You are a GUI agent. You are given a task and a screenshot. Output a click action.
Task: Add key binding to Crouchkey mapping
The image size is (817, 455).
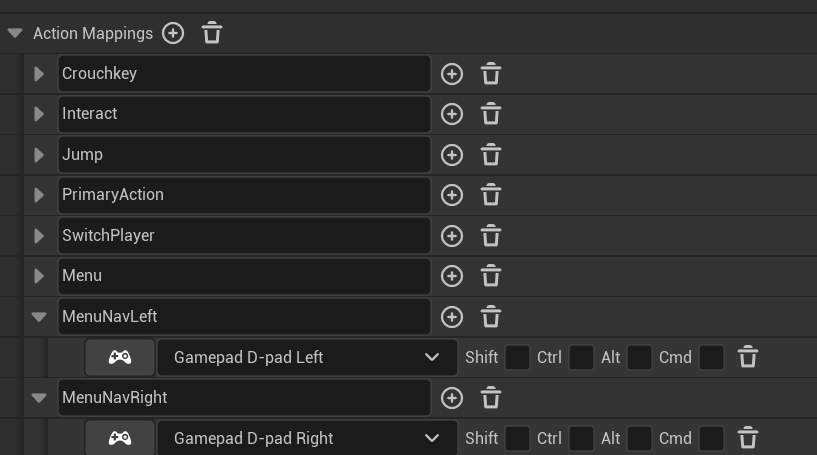click(452, 74)
